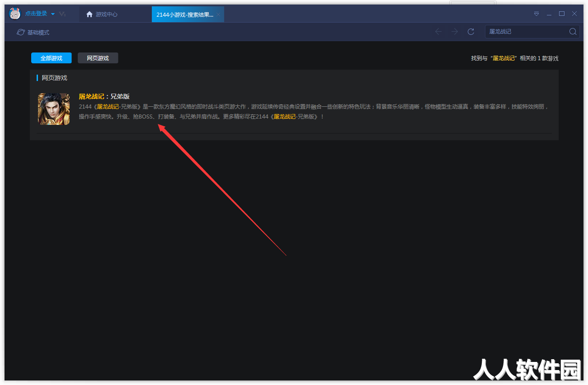Viewport: 588px width, 385px height.
Task: Select the 网页游戏 filter button
Action: point(98,58)
